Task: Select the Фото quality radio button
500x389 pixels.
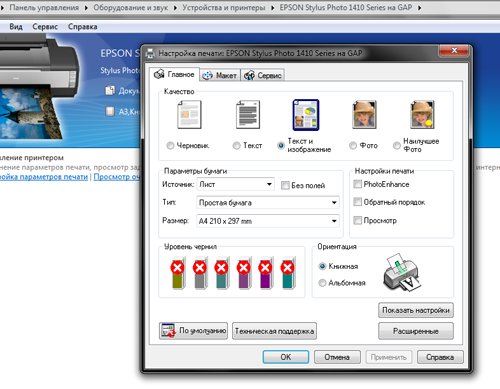Action: coord(353,146)
